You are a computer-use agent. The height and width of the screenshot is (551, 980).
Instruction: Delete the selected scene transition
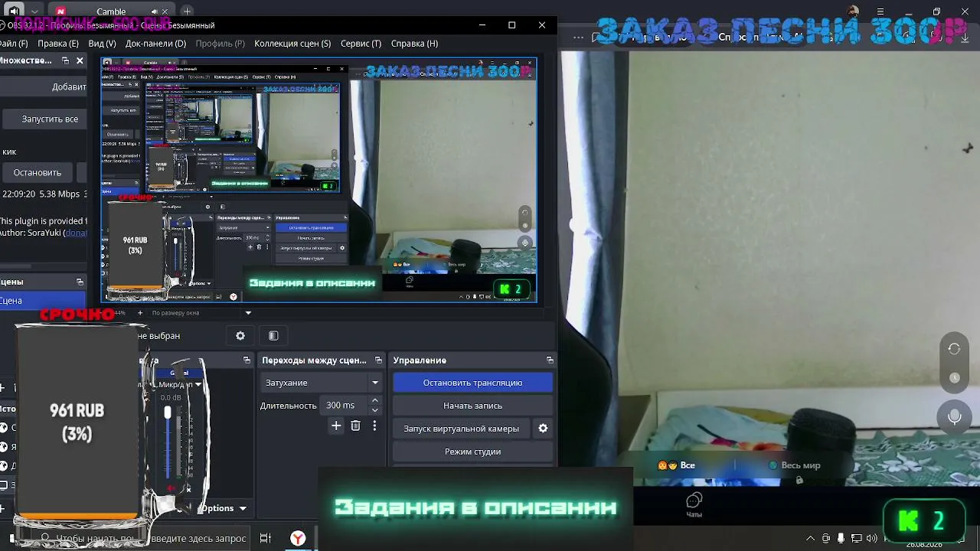click(x=355, y=425)
